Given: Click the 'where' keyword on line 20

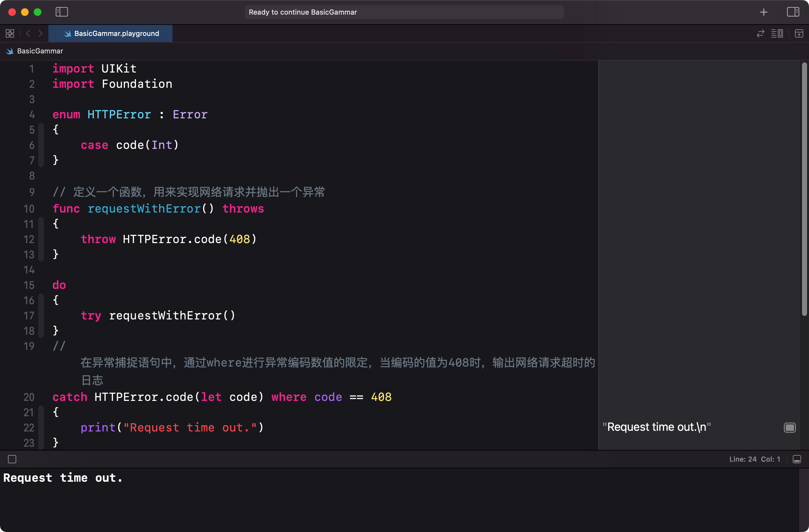Looking at the screenshot, I should (289, 397).
